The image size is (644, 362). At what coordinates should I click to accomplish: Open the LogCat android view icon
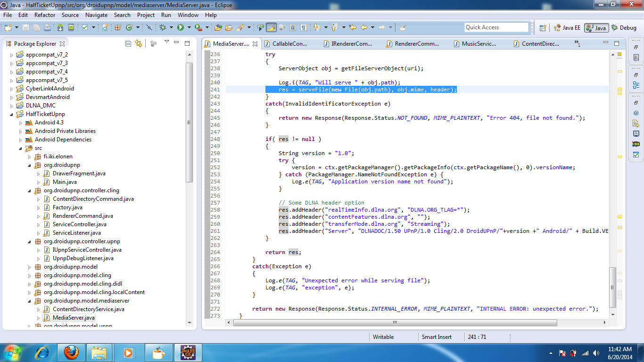point(636,144)
